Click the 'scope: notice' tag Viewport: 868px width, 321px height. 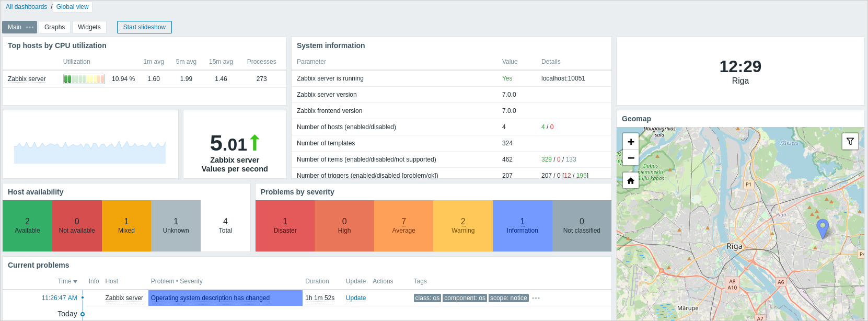click(x=508, y=298)
